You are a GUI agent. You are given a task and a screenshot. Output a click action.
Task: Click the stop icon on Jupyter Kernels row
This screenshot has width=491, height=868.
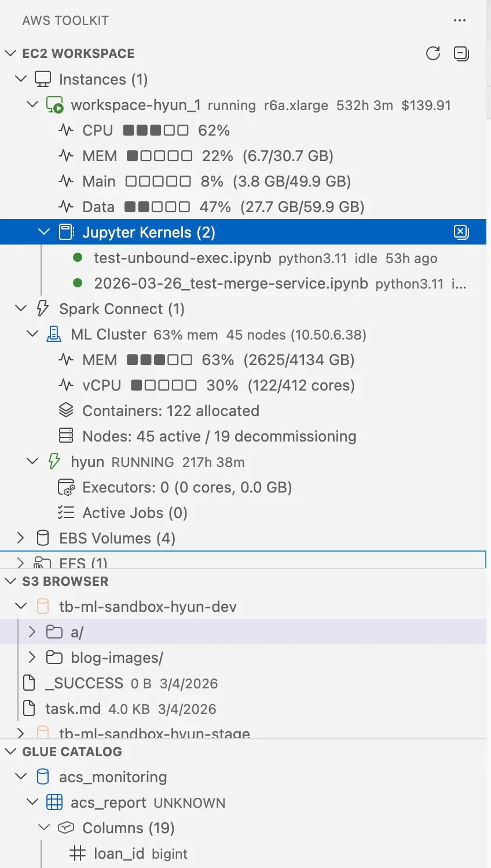pyautogui.click(x=461, y=232)
